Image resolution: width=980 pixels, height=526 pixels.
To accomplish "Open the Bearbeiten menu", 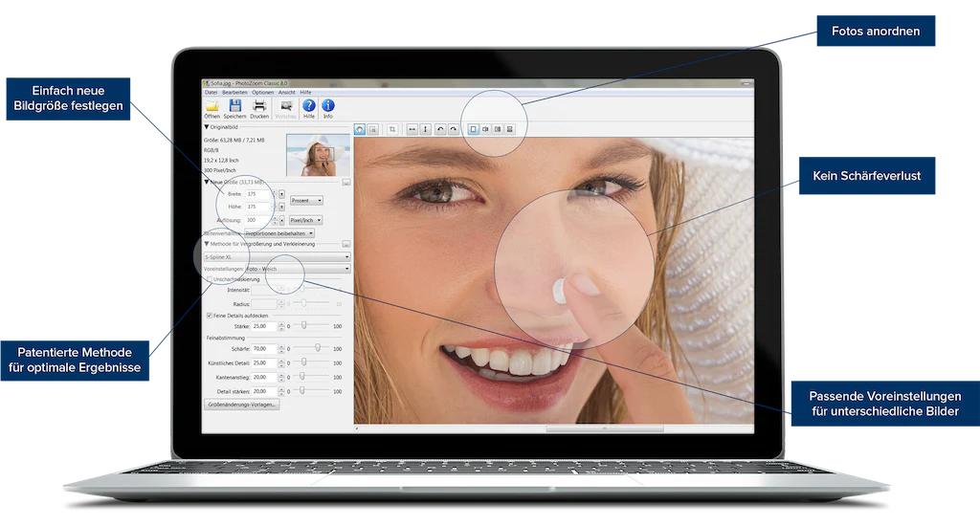I will [235, 93].
